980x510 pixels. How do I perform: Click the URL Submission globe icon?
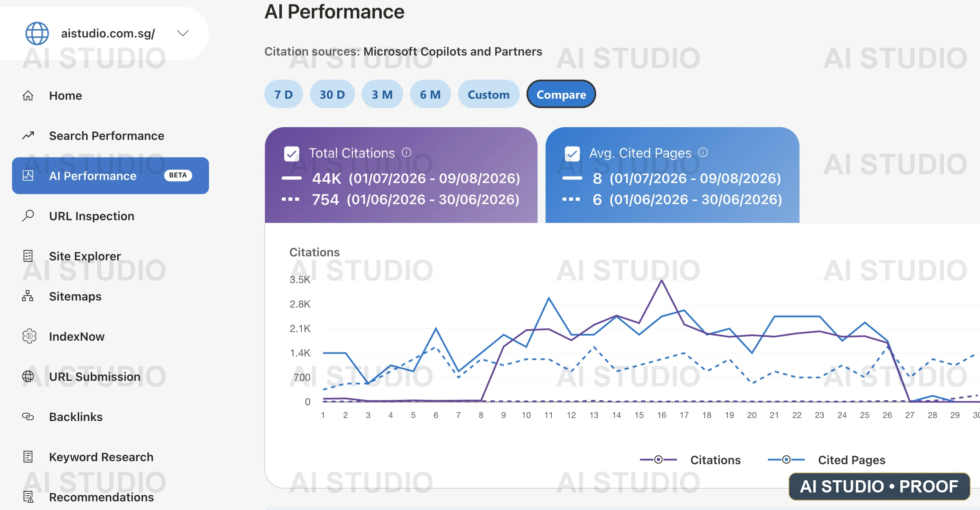(x=28, y=376)
